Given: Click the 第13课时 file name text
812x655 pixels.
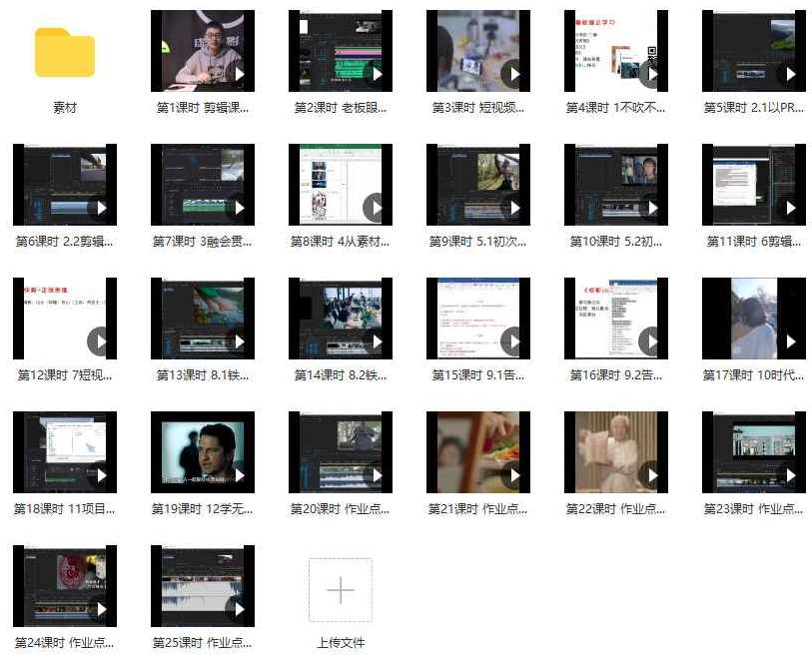Looking at the screenshot, I should [203, 375].
